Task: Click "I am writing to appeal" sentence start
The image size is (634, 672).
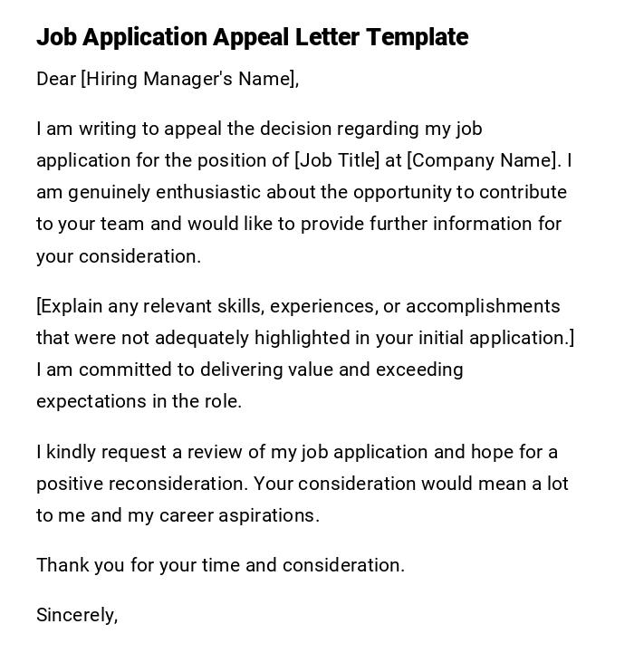Action: click(125, 129)
